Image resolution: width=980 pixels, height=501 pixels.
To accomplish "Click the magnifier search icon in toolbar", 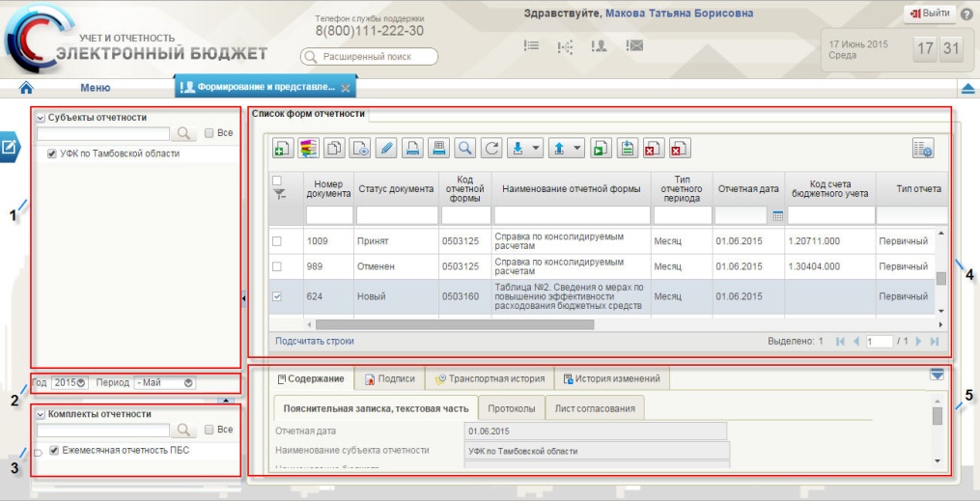I will tap(464, 148).
